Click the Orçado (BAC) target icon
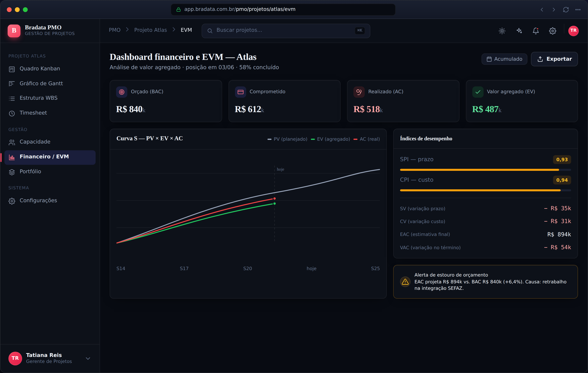 click(122, 92)
